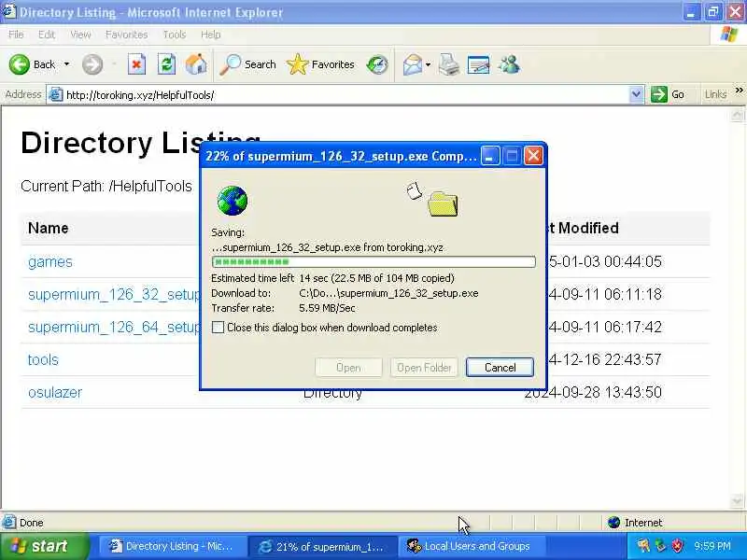Viewport: 747px width, 560px height.
Task: Go to the Home page icon
Action: point(196,64)
